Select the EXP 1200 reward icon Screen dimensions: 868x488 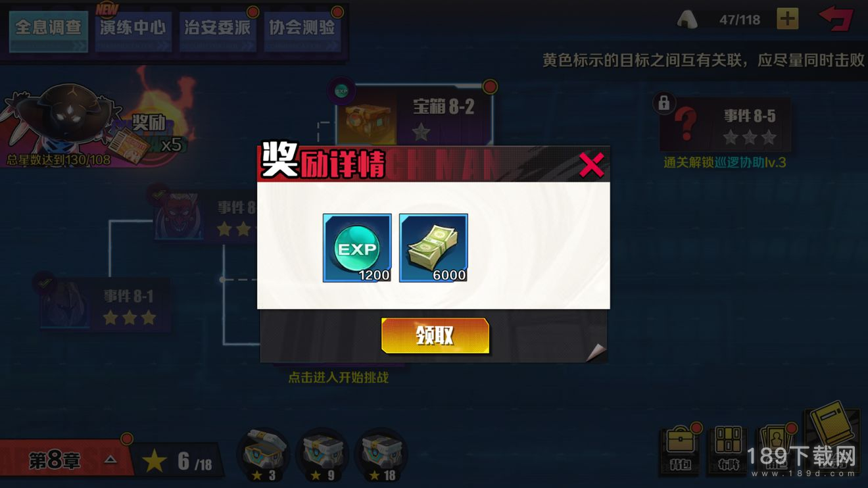pos(357,248)
